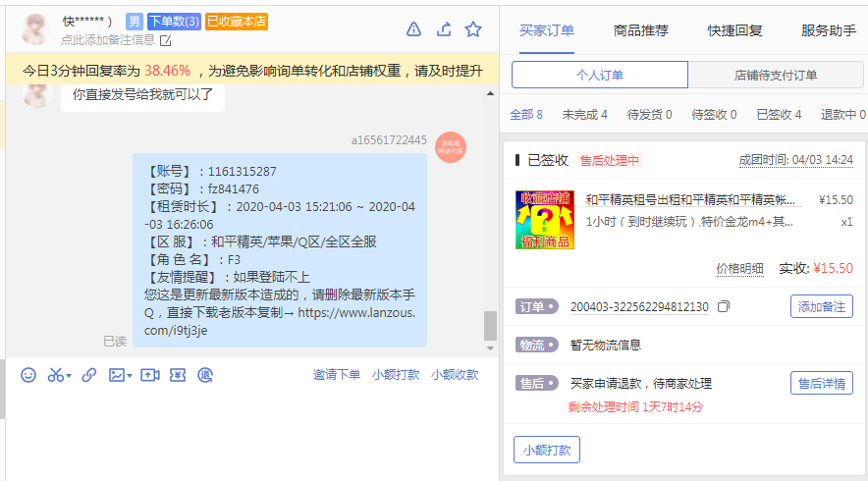Screen dimensions: 868x481
Task: Click seller avatar beside sent message
Action: coord(451,147)
